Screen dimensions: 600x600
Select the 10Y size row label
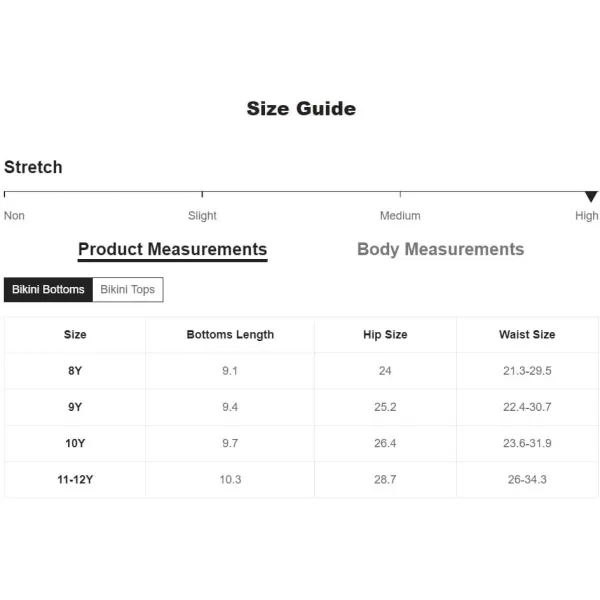click(75, 443)
